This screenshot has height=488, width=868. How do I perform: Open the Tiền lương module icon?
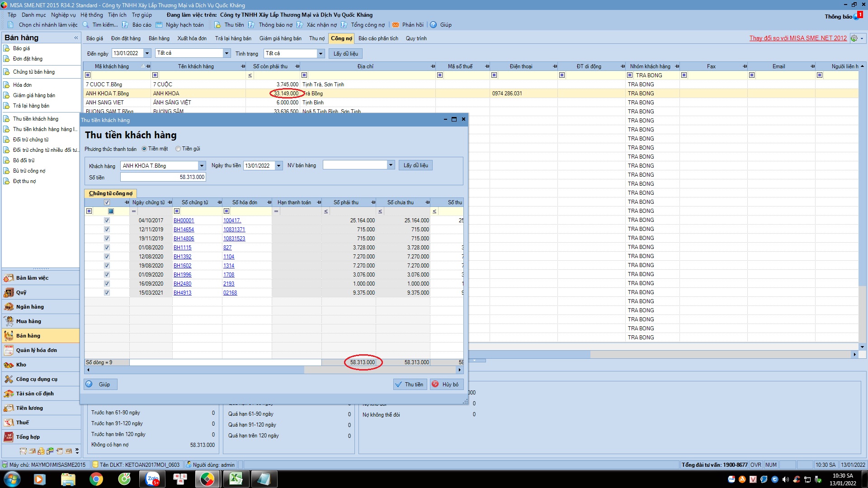(9, 408)
